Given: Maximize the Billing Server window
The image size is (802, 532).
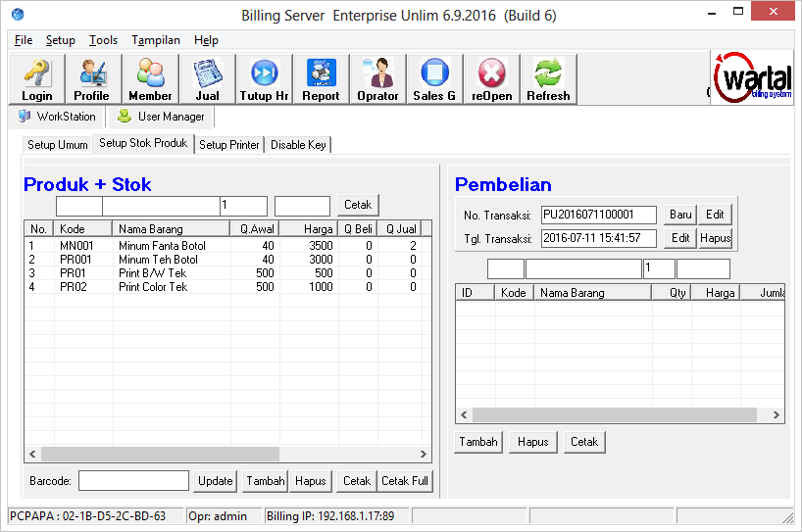Looking at the screenshot, I should [x=738, y=11].
